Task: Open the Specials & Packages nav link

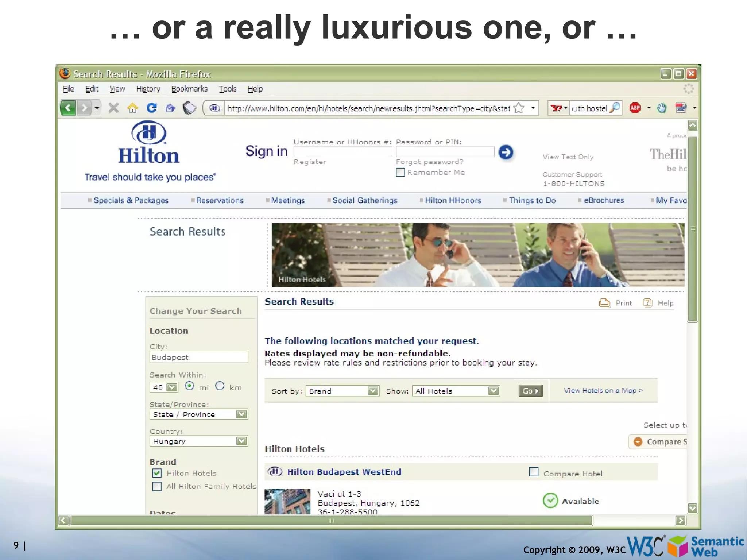Action: (x=131, y=200)
